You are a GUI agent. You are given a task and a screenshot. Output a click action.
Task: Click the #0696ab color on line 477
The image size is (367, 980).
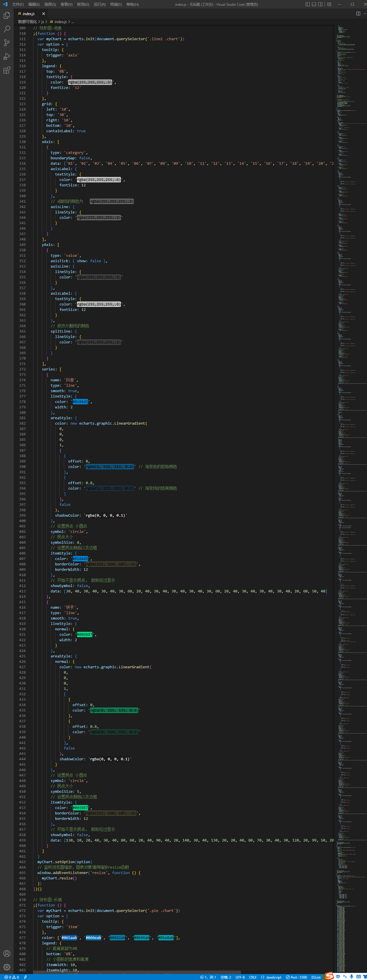click(x=142, y=938)
